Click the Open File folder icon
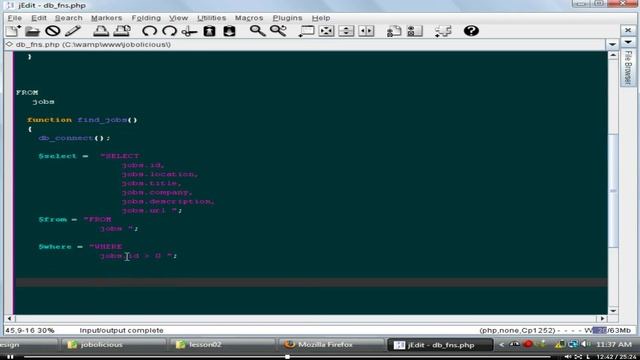This screenshot has height=360, width=640. [32, 31]
